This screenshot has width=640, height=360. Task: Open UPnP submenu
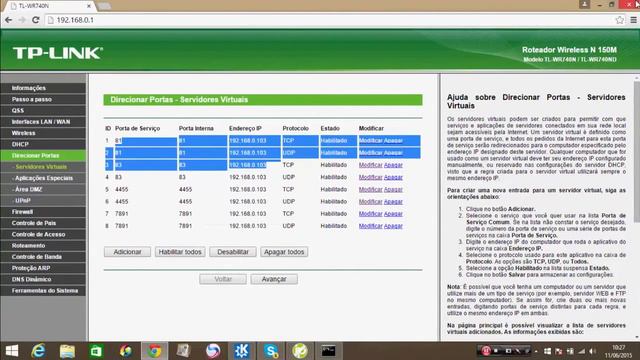(43, 200)
